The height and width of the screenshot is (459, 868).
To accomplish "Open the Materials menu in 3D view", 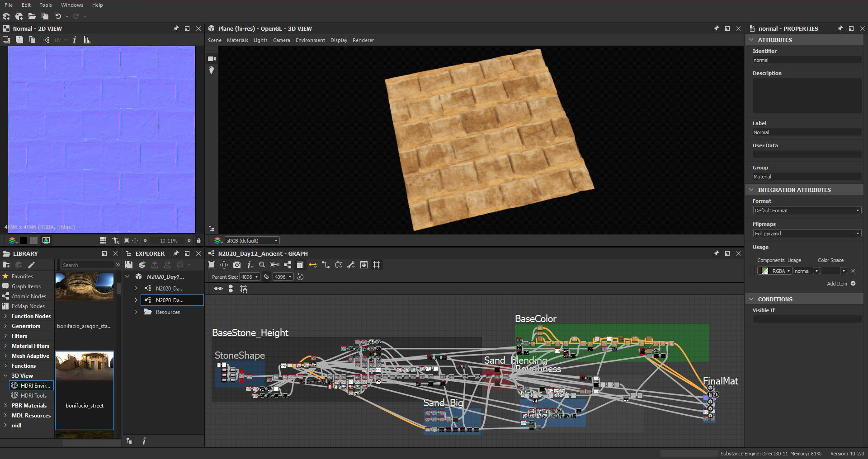I will tap(237, 40).
